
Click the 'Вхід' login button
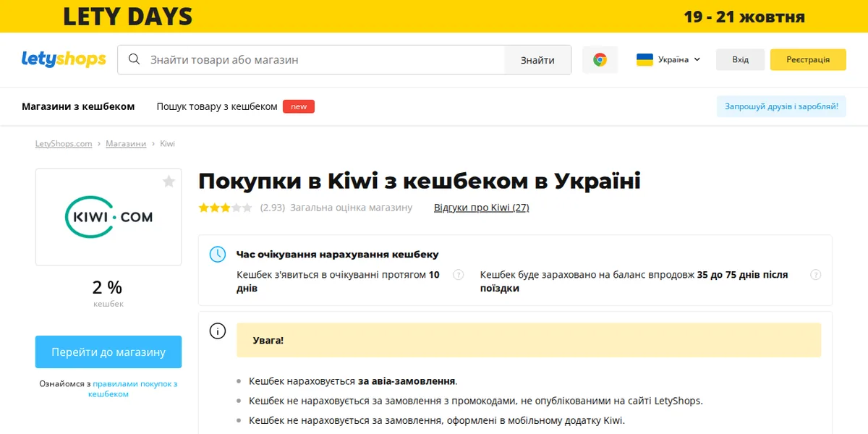(x=740, y=59)
